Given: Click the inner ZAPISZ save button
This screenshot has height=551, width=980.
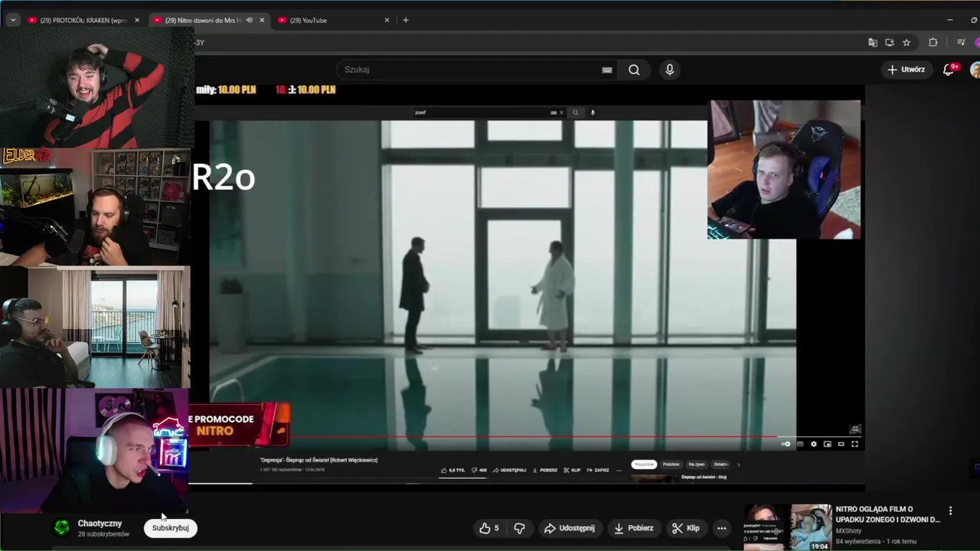Looking at the screenshot, I should point(598,470).
